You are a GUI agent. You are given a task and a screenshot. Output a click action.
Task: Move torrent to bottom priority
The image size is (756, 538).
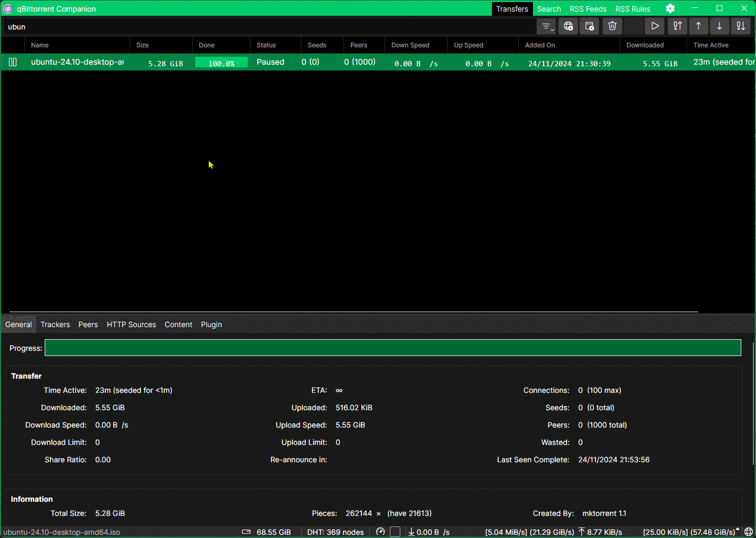pos(741,26)
